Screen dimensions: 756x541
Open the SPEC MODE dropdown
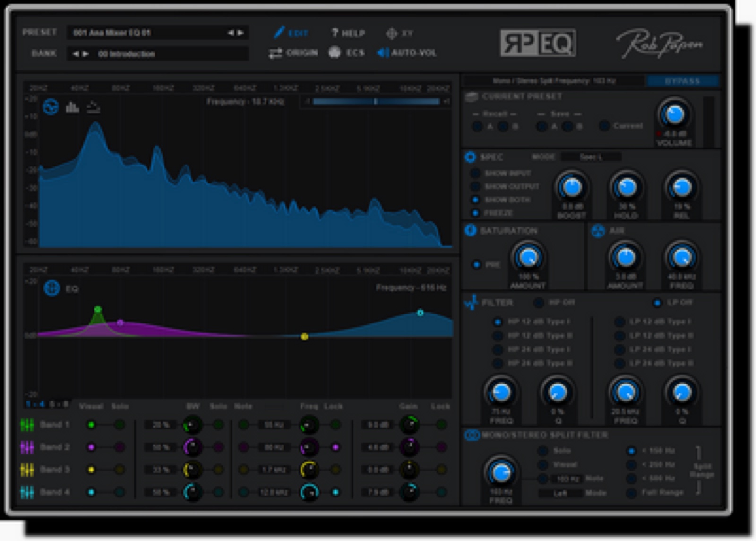click(591, 157)
